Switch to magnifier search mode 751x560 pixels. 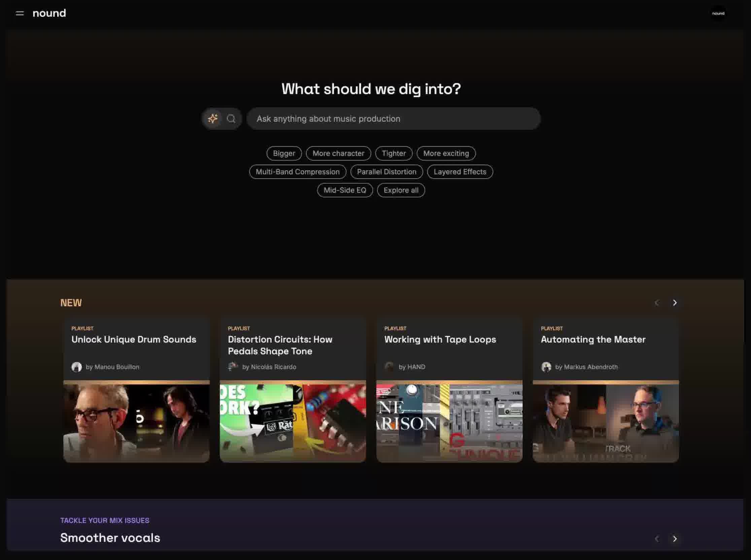point(231,119)
